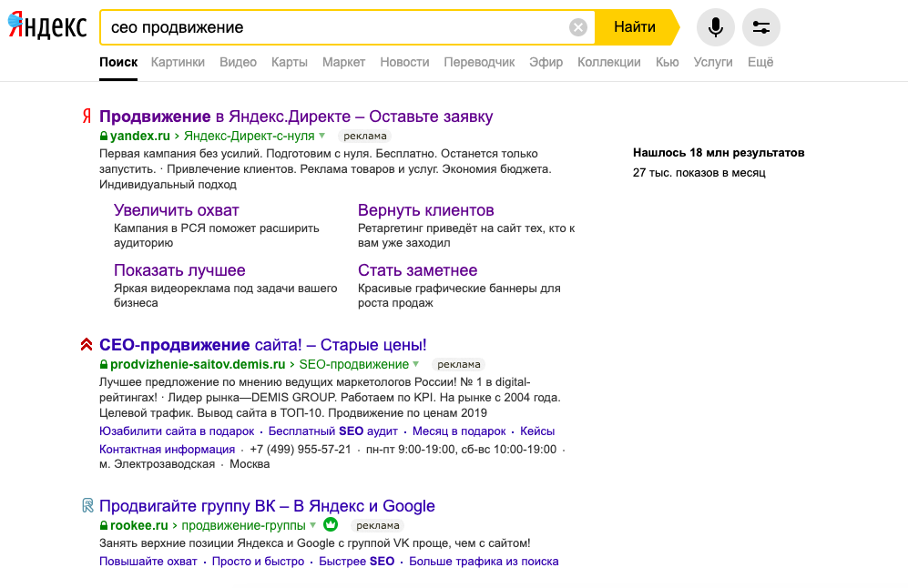Open the Карты tab
The image size is (908, 588).
[290, 62]
